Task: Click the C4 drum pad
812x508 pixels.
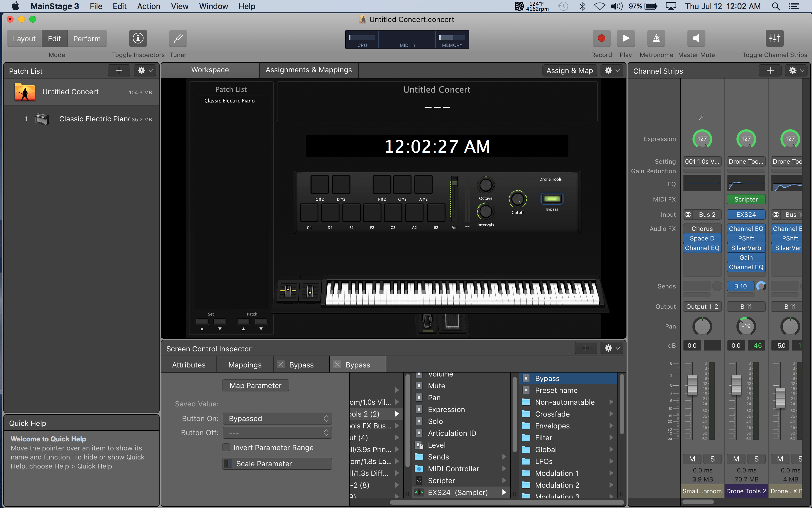Action: coord(309,213)
